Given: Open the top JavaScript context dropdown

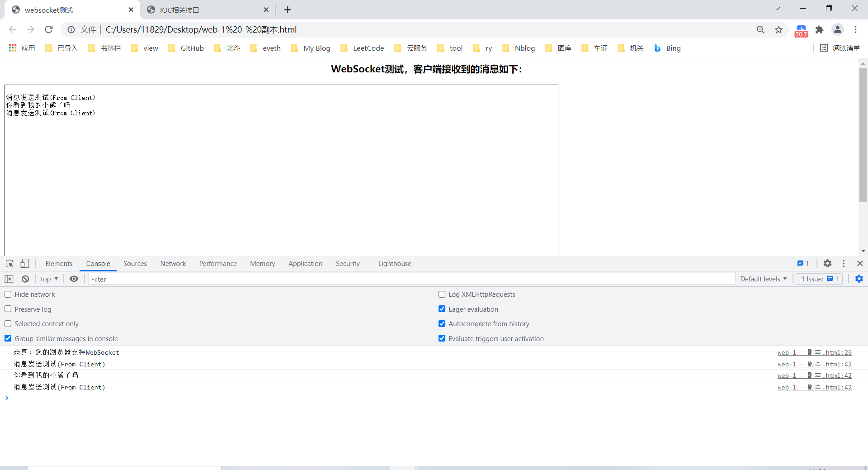Looking at the screenshot, I should pos(49,279).
